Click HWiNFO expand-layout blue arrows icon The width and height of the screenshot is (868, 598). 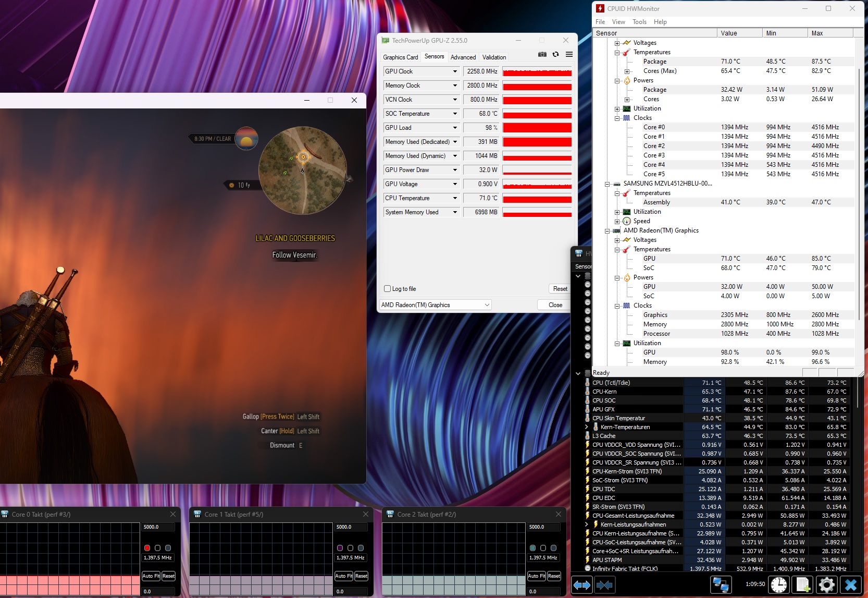point(582,585)
